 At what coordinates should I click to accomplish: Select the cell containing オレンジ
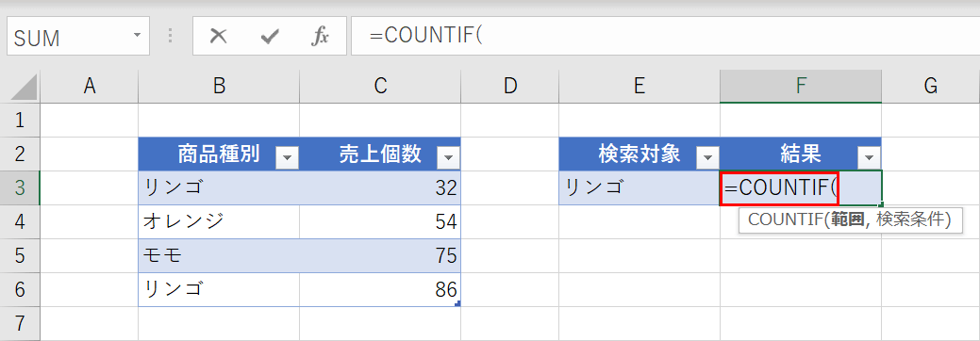[219, 221]
